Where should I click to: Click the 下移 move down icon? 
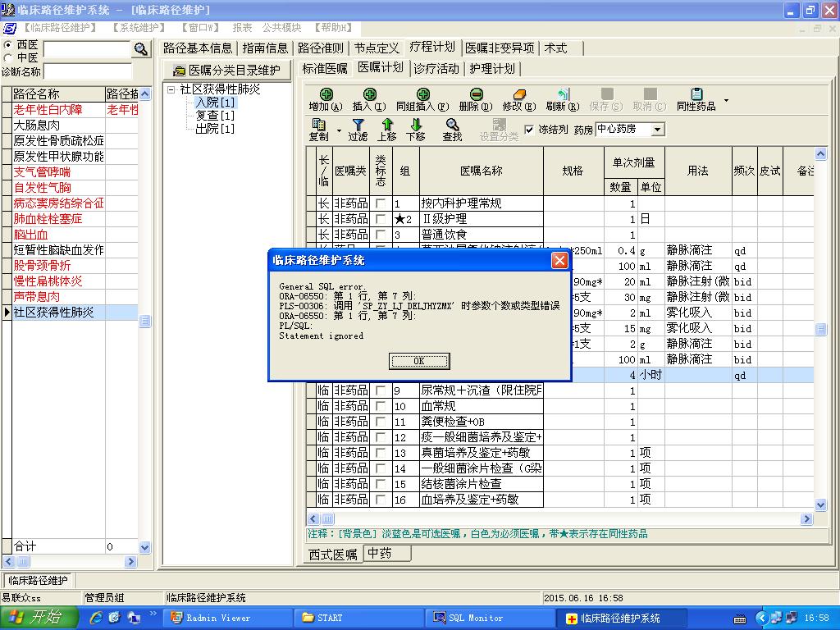416,125
